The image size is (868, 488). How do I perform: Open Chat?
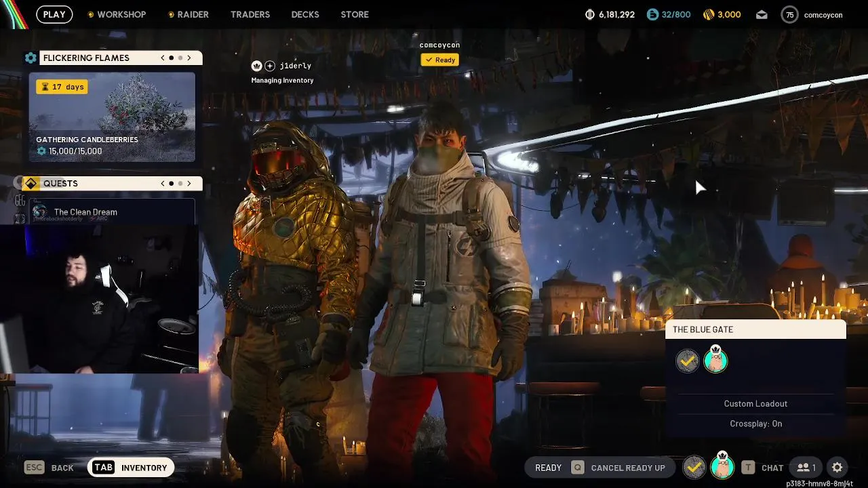pos(762,468)
